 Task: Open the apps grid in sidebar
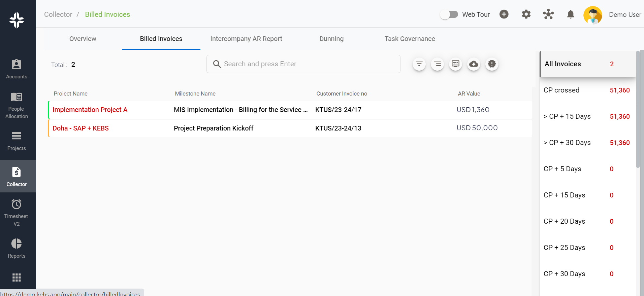(x=17, y=277)
